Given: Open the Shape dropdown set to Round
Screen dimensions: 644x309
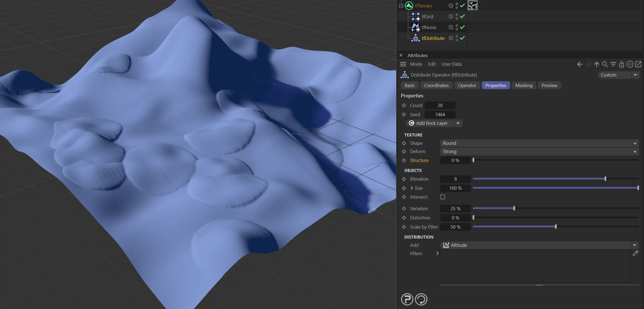Looking at the screenshot, I should pos(539,143).
